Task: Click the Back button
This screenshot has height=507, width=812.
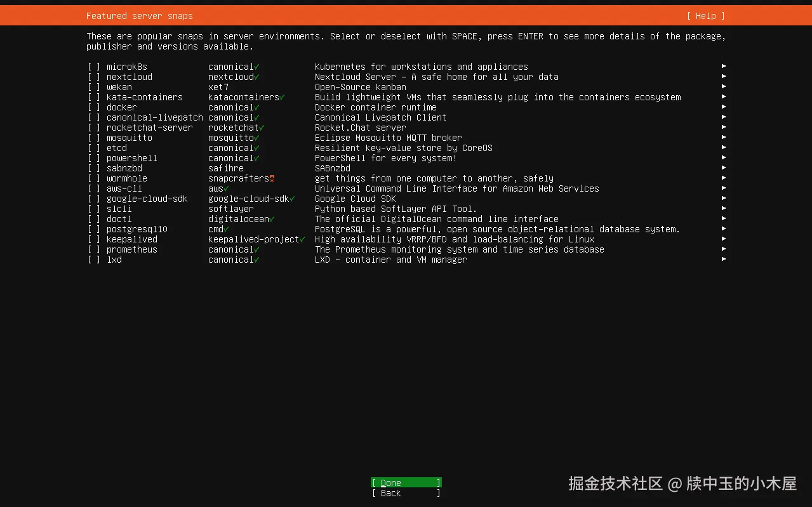Action: point(406,493)
